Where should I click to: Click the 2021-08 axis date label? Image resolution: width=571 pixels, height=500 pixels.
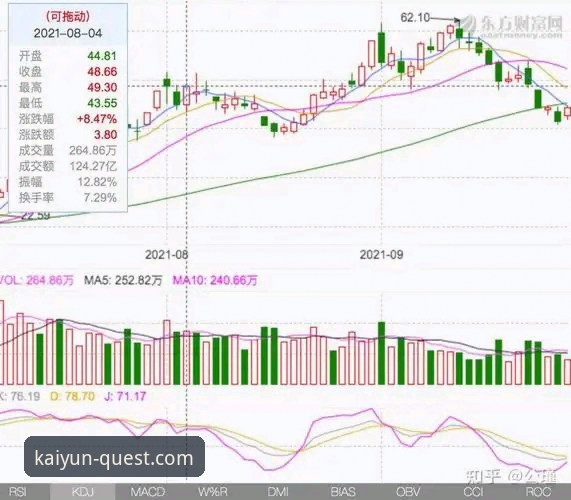coord(166,255)
